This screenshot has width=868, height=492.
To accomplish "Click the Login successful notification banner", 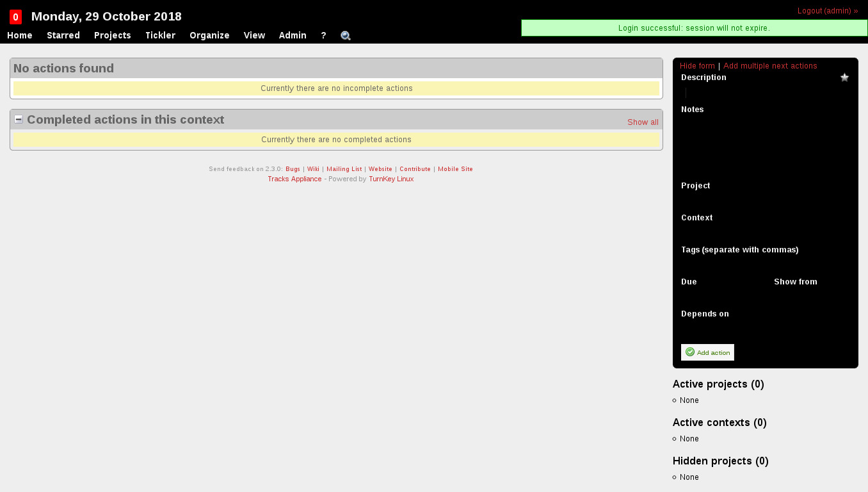I will click(694, 28).
